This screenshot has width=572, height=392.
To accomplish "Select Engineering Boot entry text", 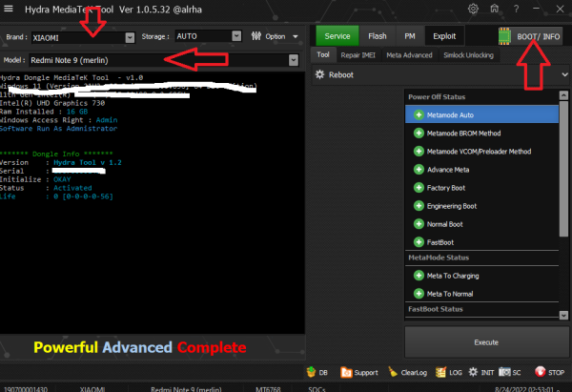I will [x=452, y=206].
